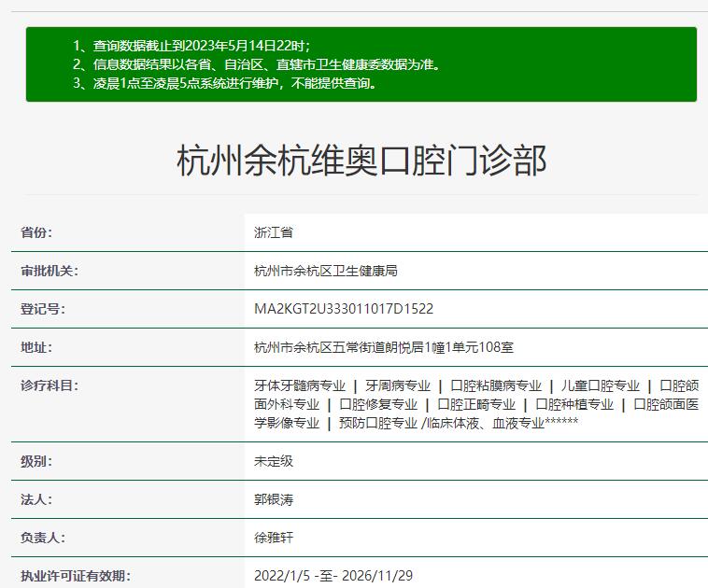708x588 pixels.
Task: Click notice about 凌晨1点至凌晨5点系统维护
Action: click(224, 83)
